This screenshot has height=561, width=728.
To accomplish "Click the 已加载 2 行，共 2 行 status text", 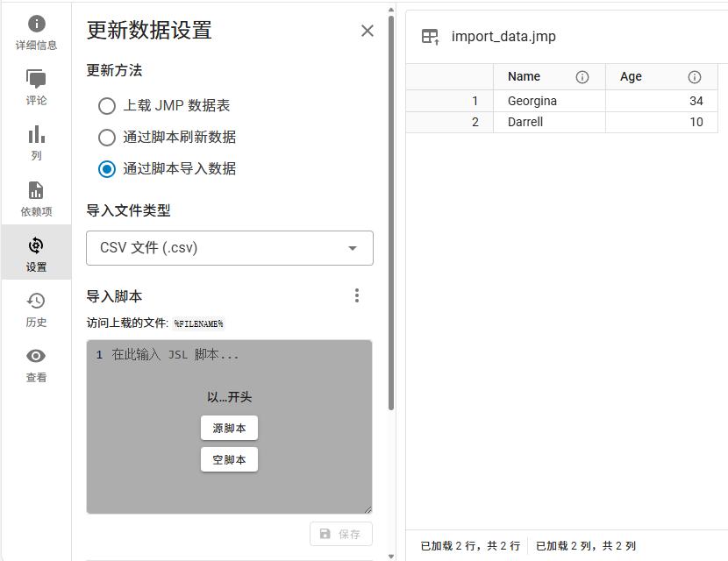I will pyautogui.click(x=470, y=546).
